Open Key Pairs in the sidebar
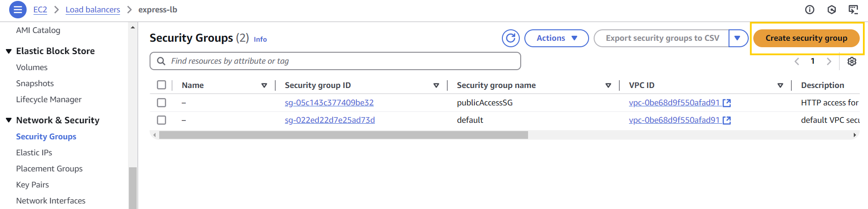The width and height of the screenshot is (868, 209). [x=32, y=185]
